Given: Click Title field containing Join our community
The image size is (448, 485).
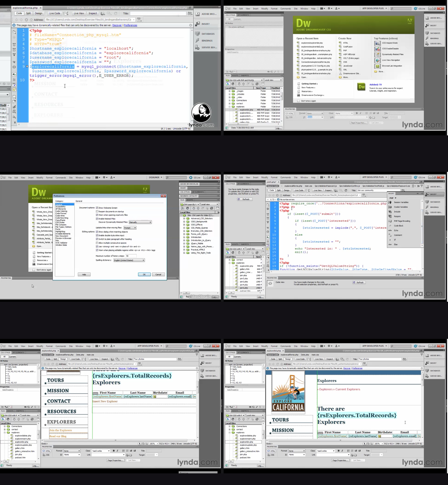Looking at the screenshot, I should 379,190.
